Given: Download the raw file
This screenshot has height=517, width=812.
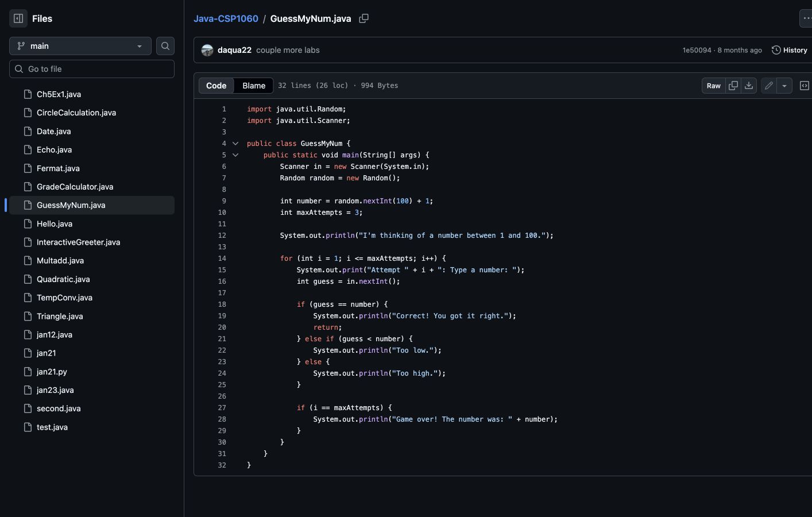Looking at the screenshot, I should (749, 86).
